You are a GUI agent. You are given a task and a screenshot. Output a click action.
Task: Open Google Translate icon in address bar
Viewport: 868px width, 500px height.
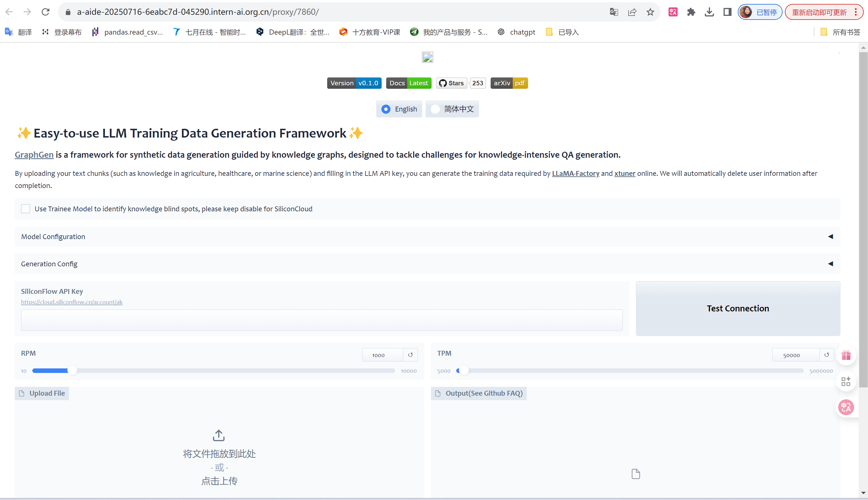(614, 12)
